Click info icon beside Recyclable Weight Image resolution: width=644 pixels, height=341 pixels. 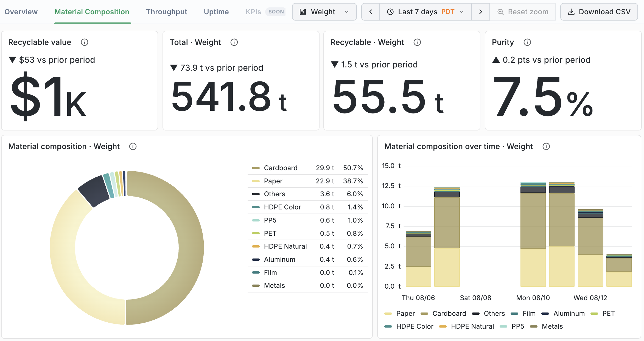[x=417, y=42]
